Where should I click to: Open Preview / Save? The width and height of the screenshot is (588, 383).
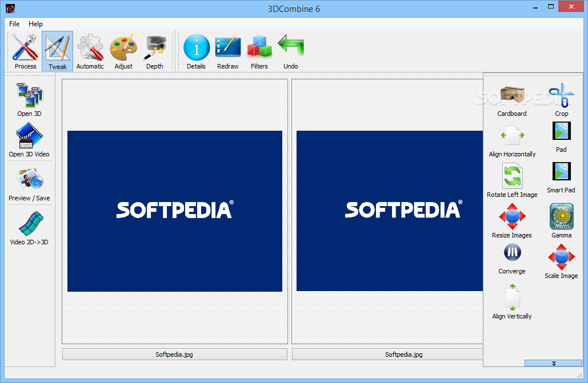pos(29,184)
